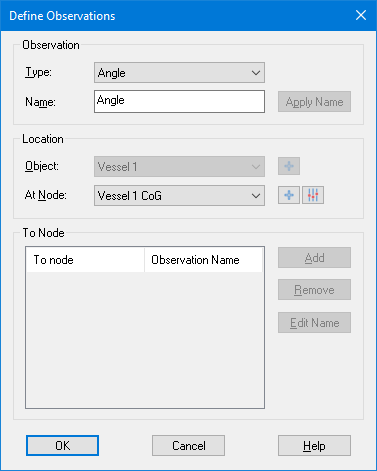The image size is (377, 471).
Task: Click the Add button for To Node
Action: click(x=314, y=258)
